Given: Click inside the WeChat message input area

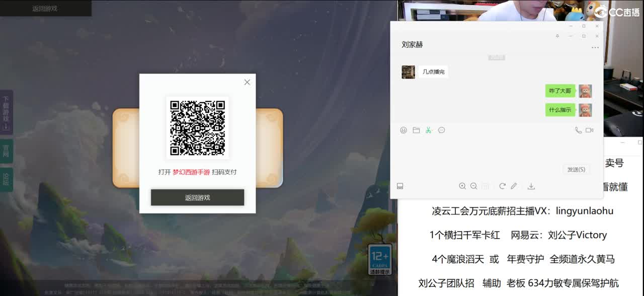Looking at the screenshot, I should click(496, 149).
